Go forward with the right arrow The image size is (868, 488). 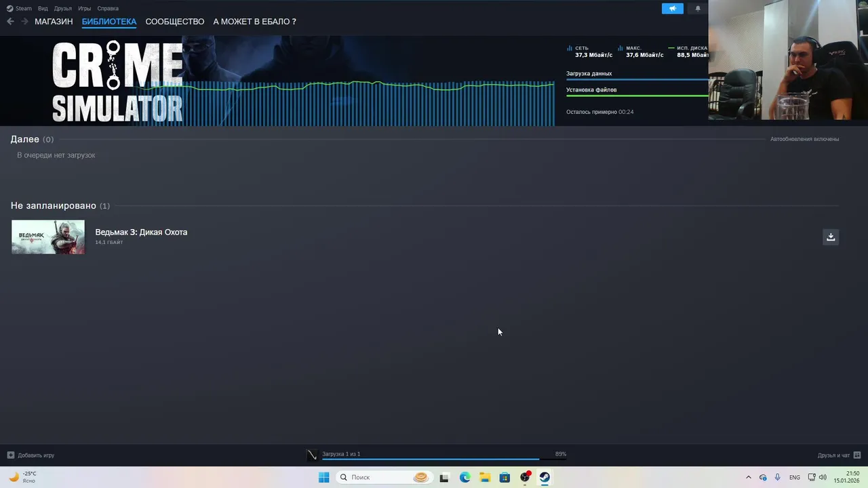pyautogui.click(x=24, y=22)
